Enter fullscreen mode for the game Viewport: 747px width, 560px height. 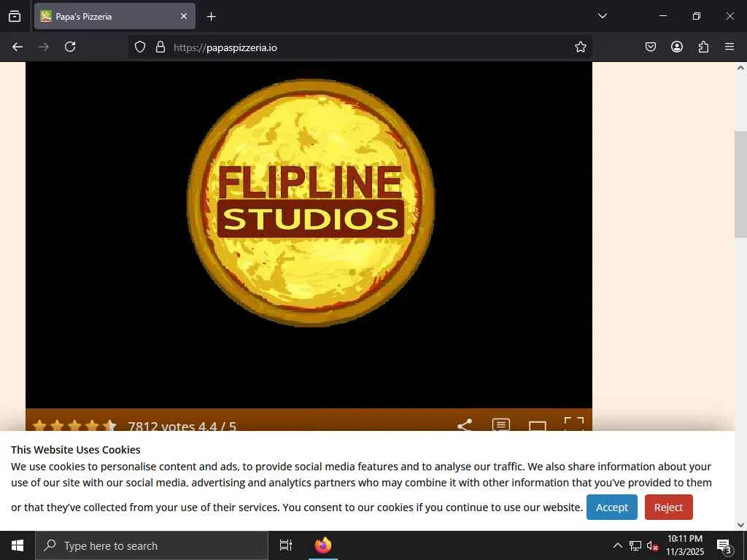click(573, 424)
